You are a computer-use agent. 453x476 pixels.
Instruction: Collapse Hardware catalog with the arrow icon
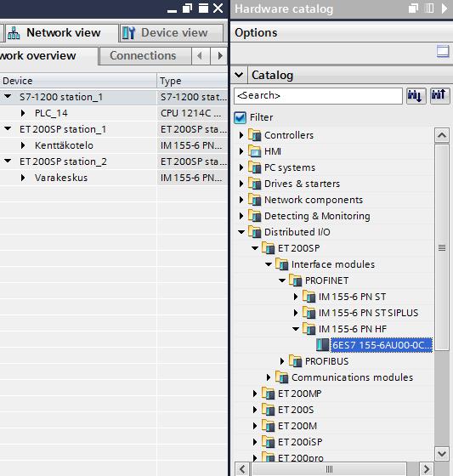click(445, 8)
